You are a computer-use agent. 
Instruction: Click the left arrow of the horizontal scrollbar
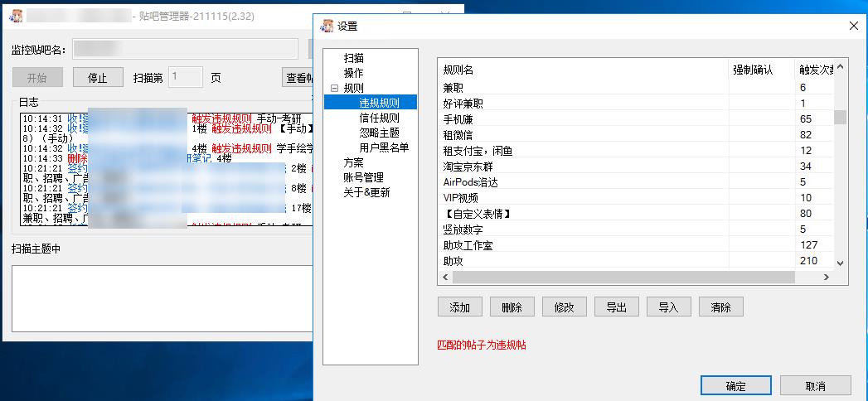tap(445, 277)
